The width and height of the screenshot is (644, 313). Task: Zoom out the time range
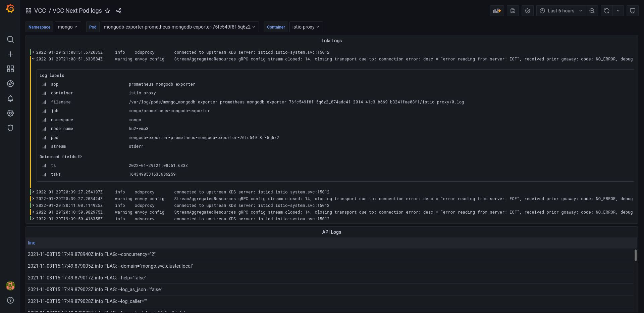592,11
